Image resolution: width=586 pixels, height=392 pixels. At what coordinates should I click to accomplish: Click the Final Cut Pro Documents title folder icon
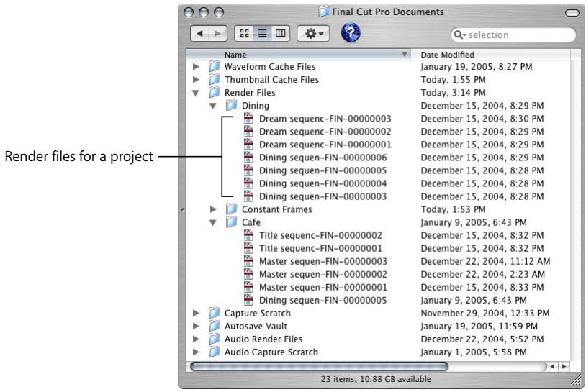coord(324,12)
